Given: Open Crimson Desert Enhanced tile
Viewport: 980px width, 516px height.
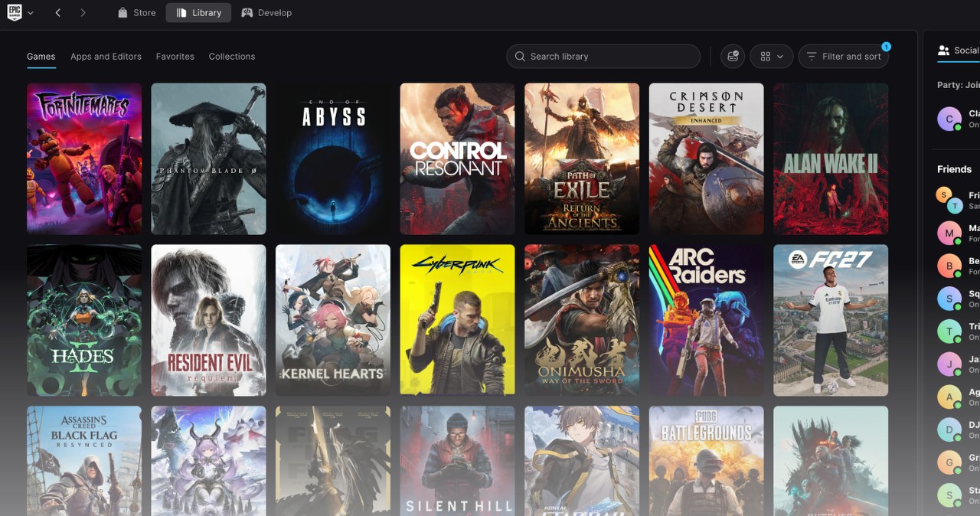Looking at the screenshot, I should coord(706,158).
